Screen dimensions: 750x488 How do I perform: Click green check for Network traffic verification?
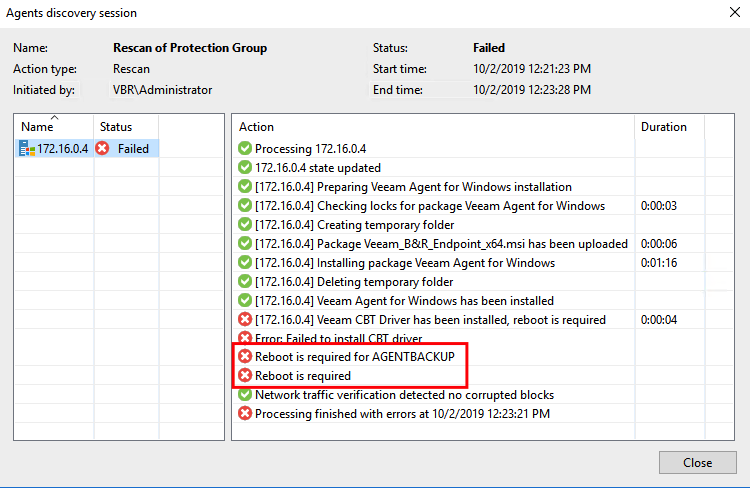(245, 395)
